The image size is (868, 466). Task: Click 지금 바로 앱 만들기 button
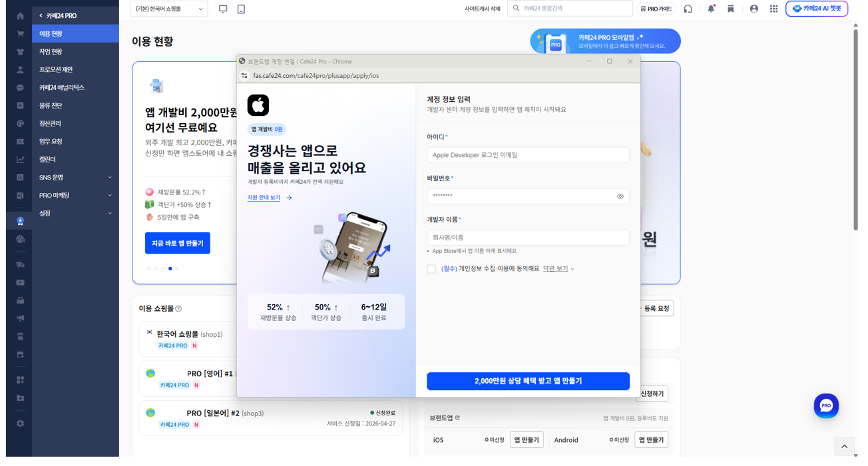tap(178, 243)
